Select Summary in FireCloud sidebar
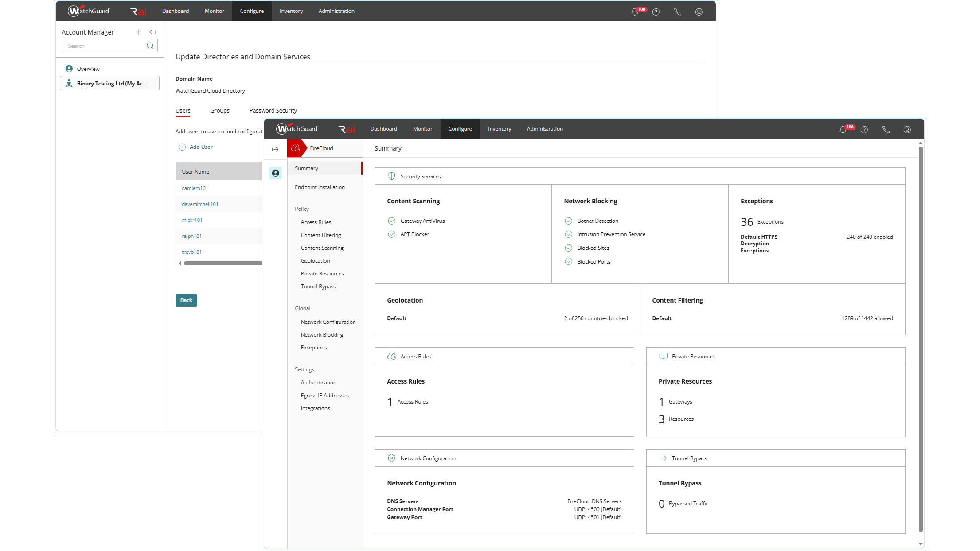The image size is (980, 551). pos(325,168)
